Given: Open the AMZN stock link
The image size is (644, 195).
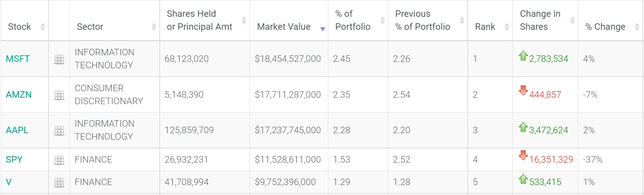Looking at the screenshot, I should tap(19, 95).
